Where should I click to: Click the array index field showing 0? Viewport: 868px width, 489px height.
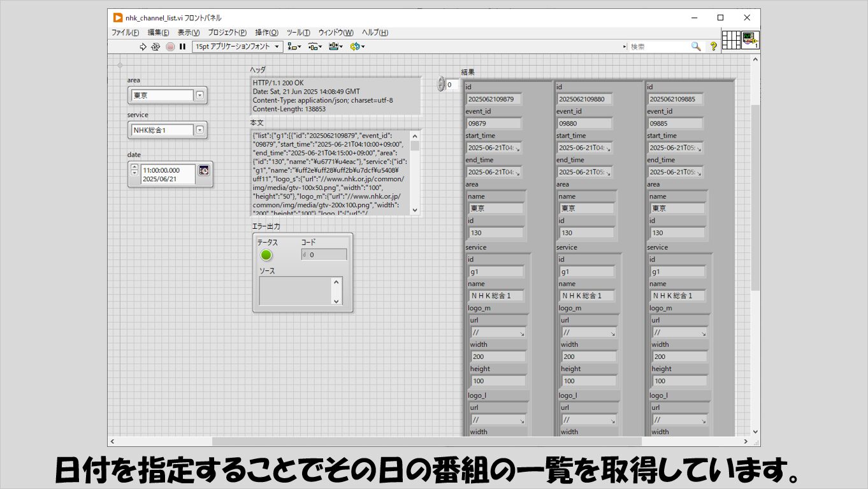[x=452, y=84]
